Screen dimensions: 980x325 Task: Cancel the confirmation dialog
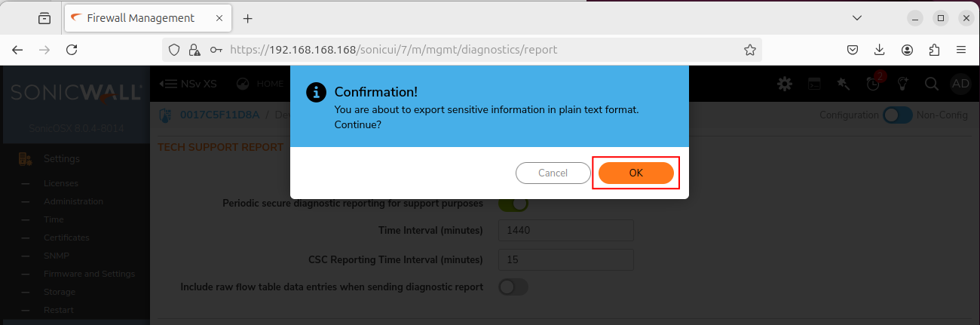click(553, 173)
